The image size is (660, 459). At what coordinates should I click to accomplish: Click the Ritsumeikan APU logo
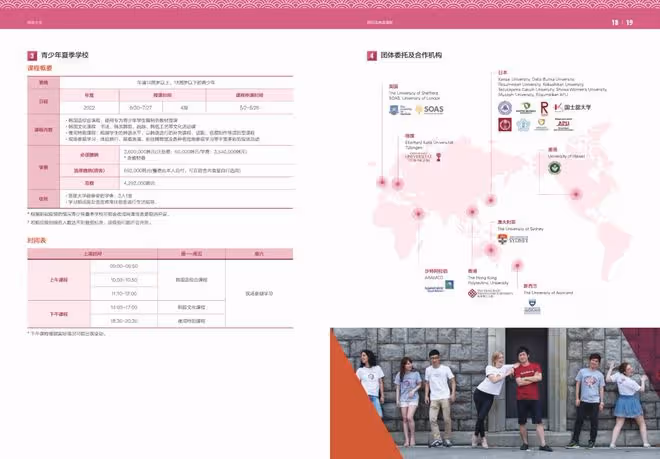point(563,125)
